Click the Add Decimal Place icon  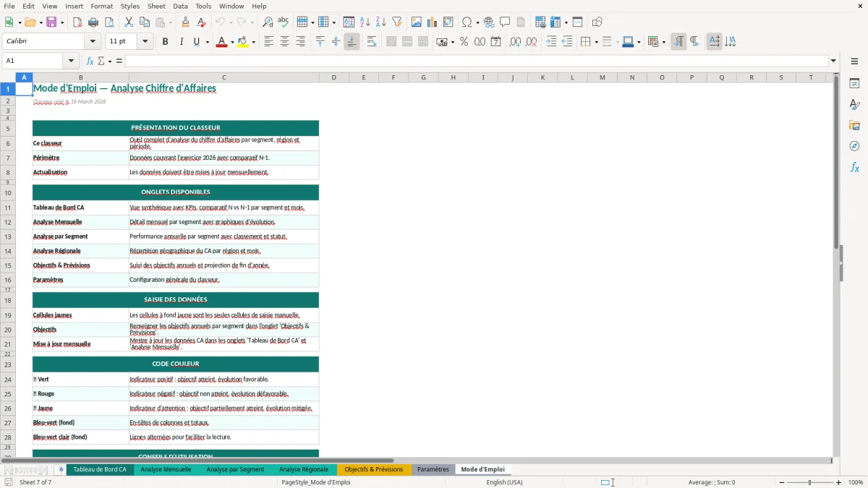click(516, 42)
